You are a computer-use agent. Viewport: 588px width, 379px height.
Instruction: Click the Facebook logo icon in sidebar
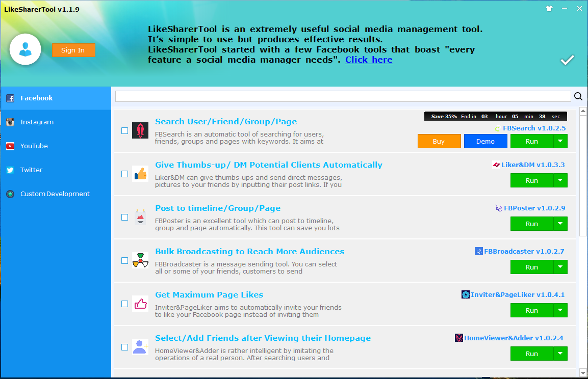10,98
